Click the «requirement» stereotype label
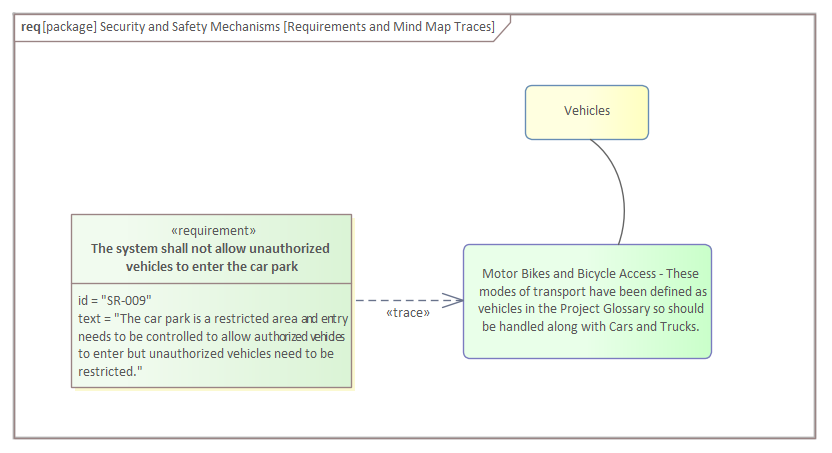Image resolution: width=832 pixels, height=453 pixels. coord(213,230)
